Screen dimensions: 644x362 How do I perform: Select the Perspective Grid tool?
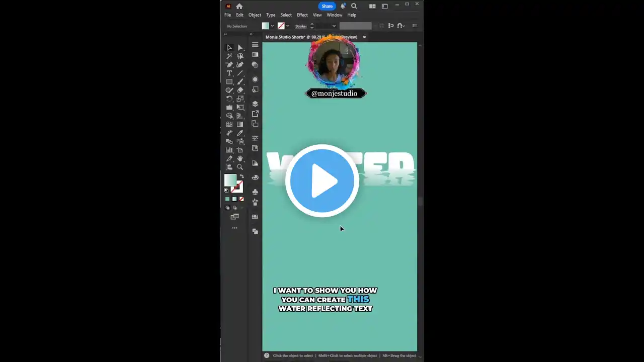240,116
